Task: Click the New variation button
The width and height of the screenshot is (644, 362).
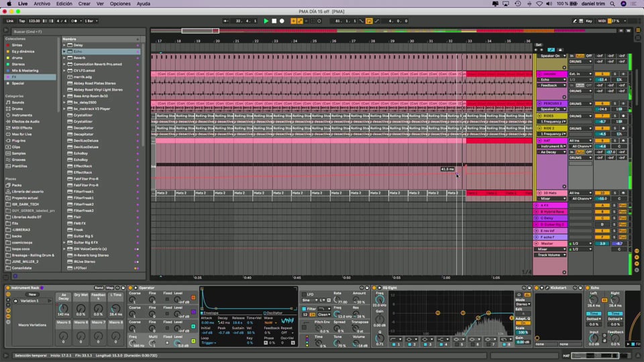Action: tap(32, 295)
